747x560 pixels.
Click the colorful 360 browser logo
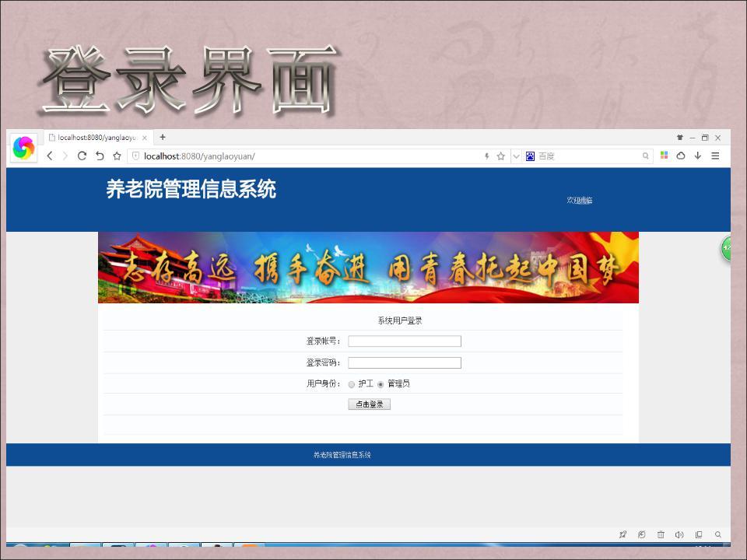tap(23, 148)
